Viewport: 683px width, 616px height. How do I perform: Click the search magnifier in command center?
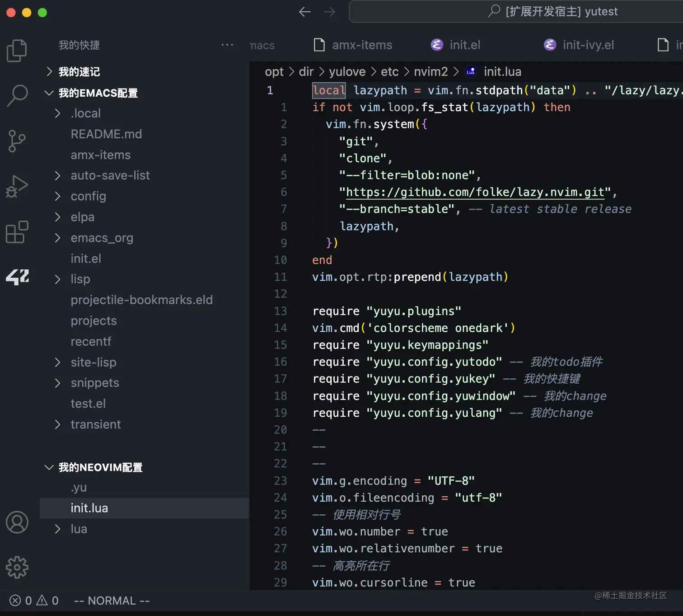tap(494, 11)
